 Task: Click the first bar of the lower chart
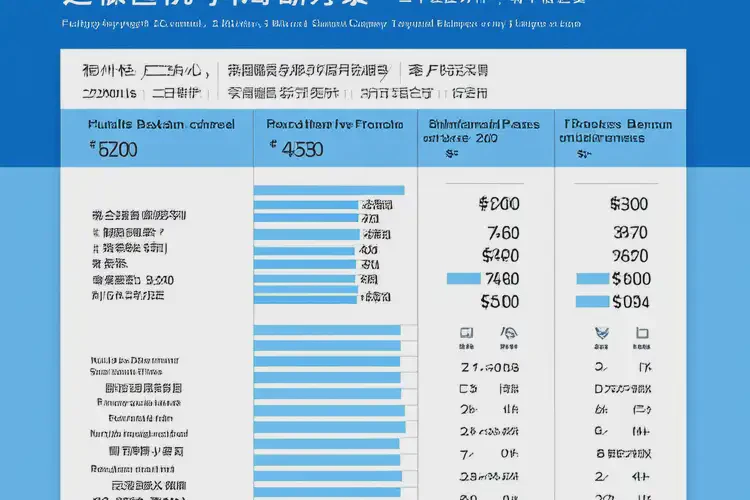[327, 331]
